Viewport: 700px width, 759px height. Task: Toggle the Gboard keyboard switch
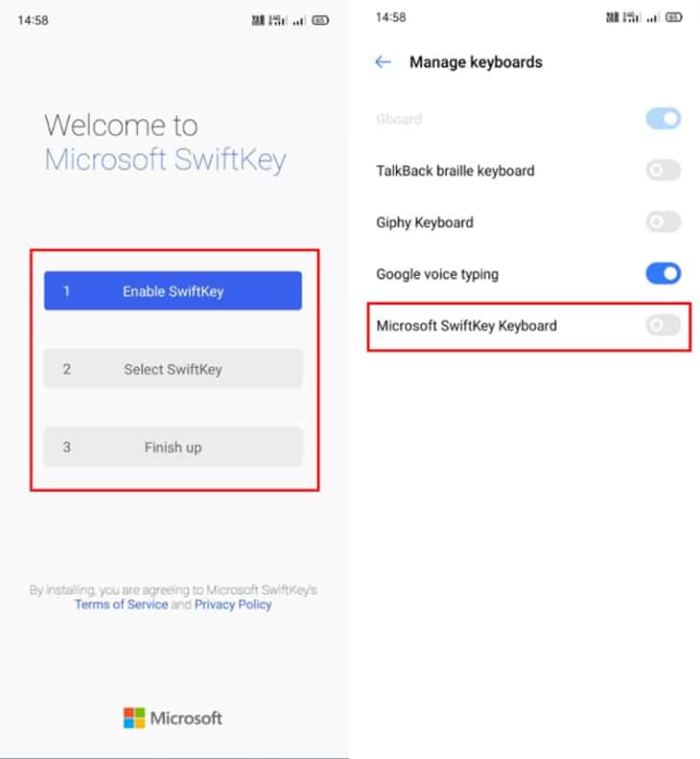pos(664,119)
